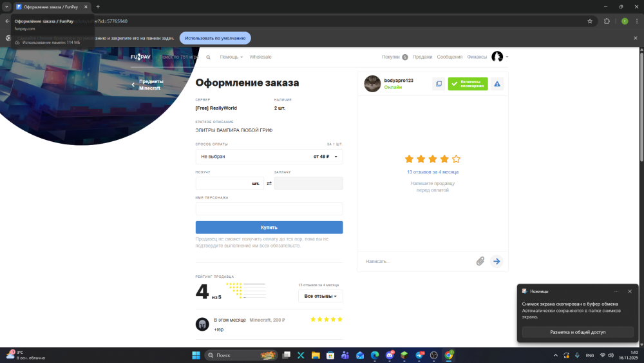Switch ENG input language
This screenshot has height=363, width=644.
pyautogui.click(x=590, y=355)
